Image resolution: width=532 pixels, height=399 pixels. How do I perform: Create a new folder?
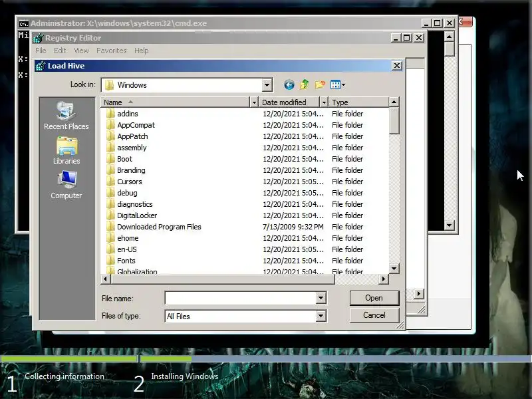(x=320, y=84)
